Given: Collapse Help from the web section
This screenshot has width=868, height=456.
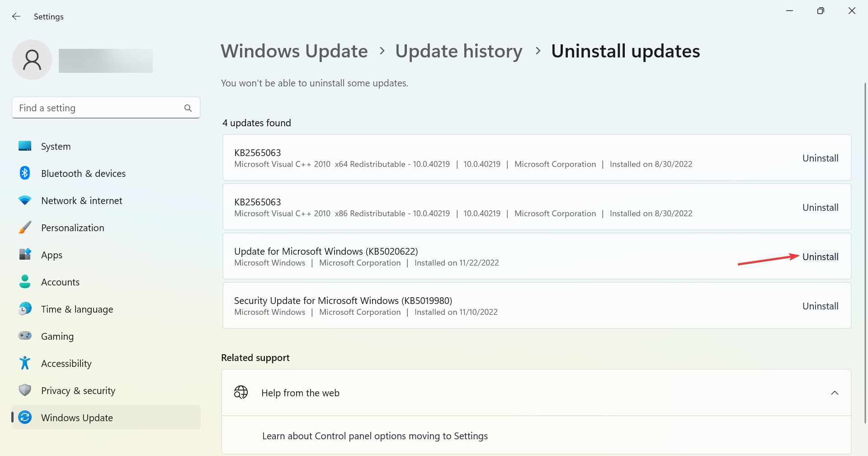Looking at the screenshot, I should tap(835, 393).
